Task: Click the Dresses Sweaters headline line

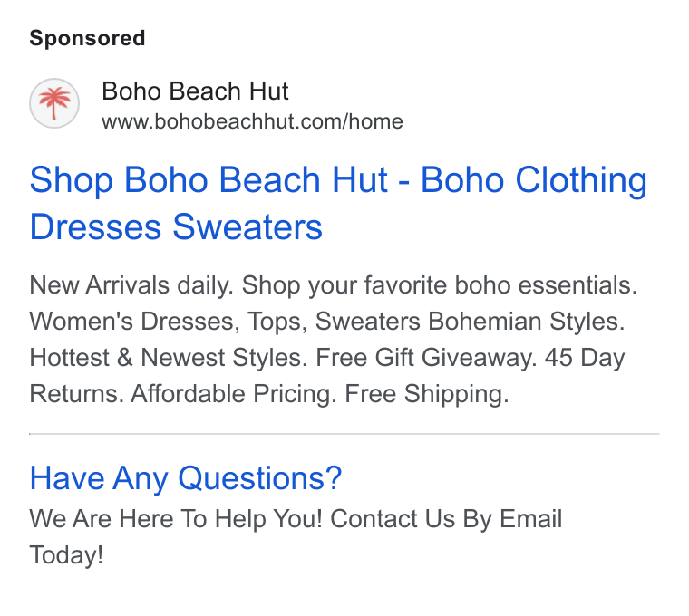Action: (176, 226)
